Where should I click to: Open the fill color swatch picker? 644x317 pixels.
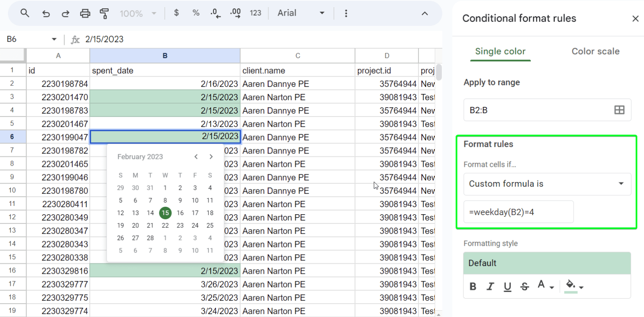tap(573, 286)
